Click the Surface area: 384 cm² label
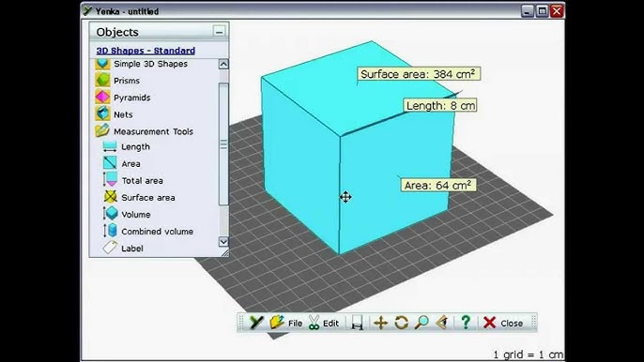The image size is (644, 362). (418, 74)
